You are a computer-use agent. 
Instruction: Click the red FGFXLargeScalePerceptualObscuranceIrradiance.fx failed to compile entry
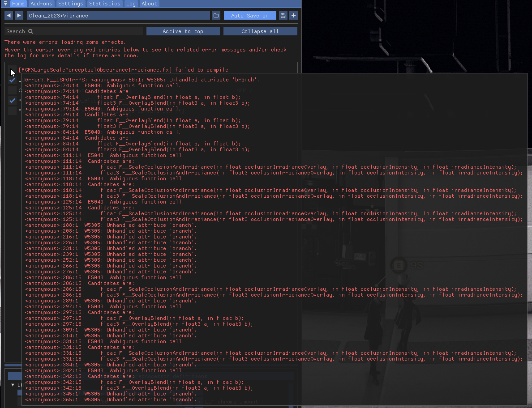(124, 70)
